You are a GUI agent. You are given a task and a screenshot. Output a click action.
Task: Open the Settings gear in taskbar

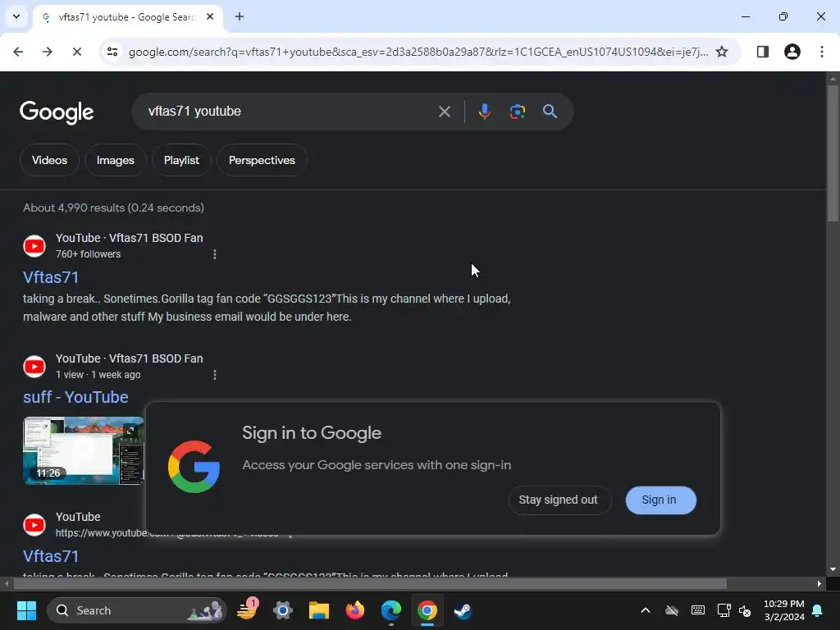coord(282,610)
